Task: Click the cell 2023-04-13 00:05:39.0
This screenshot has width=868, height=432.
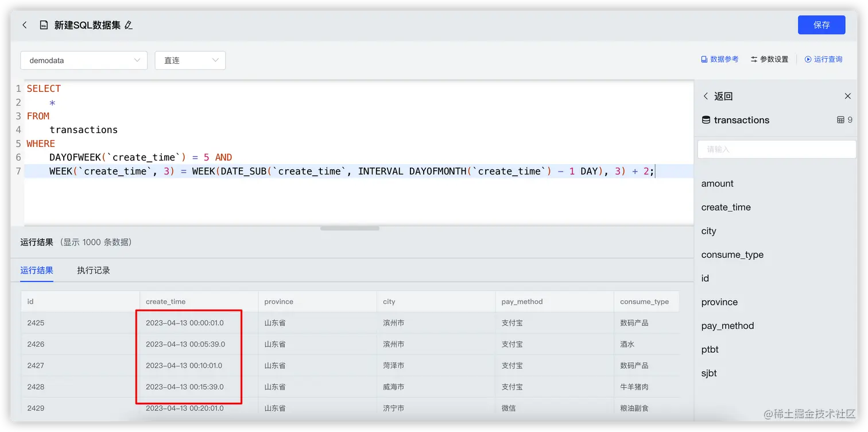Action: [x=199, y=344]
